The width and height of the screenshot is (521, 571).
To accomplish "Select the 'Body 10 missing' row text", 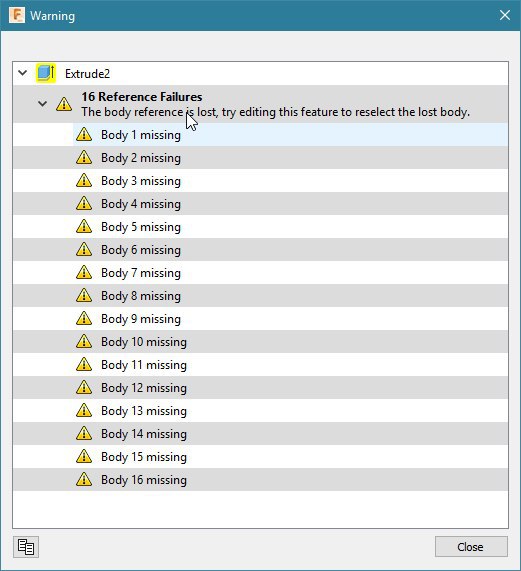I will (x=144, y=342).
